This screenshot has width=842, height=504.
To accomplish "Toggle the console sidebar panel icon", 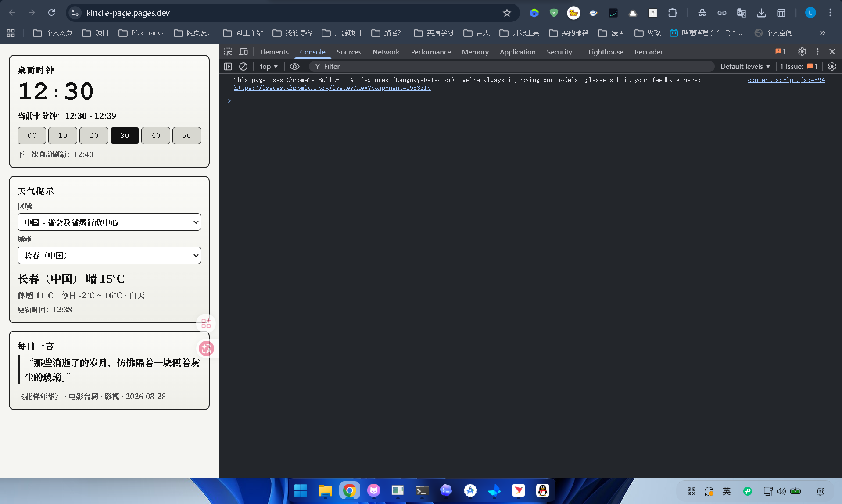I will pyautogui.click(x=228, y=66).
